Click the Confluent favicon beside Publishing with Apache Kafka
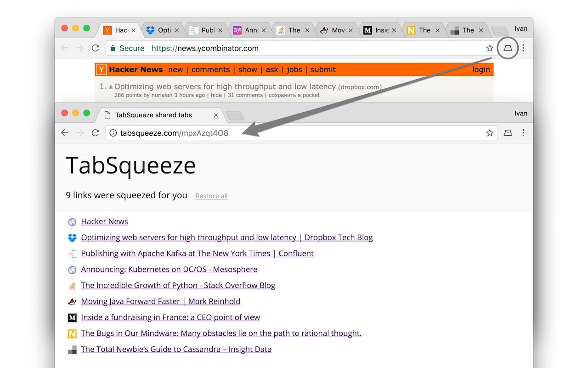Viewport: 588px width, 368px height. (72, 253)
